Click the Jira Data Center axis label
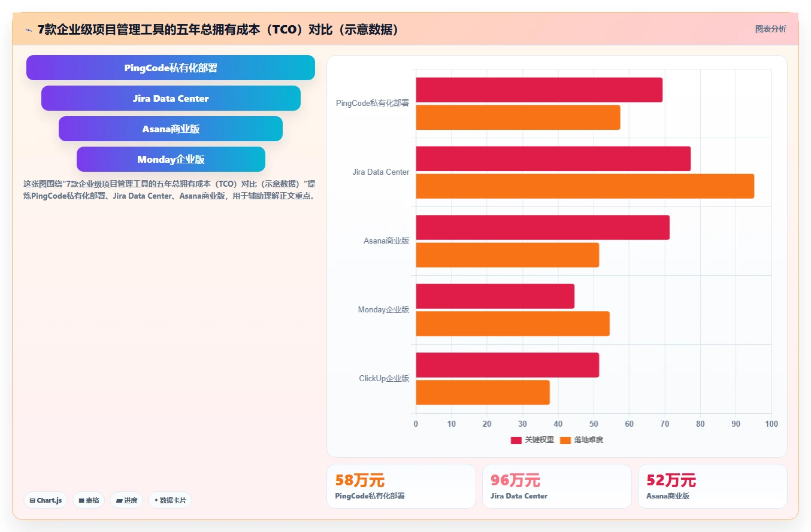811x532 pixels. tap(381, 172)
